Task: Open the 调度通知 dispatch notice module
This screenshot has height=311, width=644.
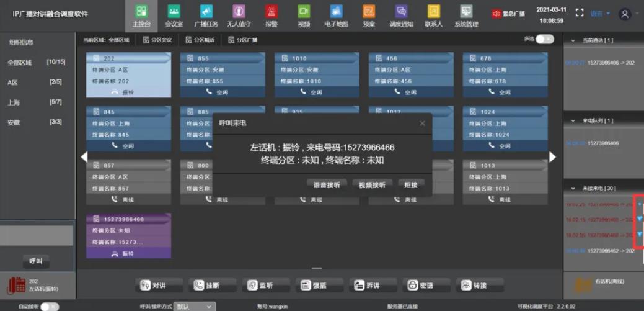Action: (x=401, y=16)
